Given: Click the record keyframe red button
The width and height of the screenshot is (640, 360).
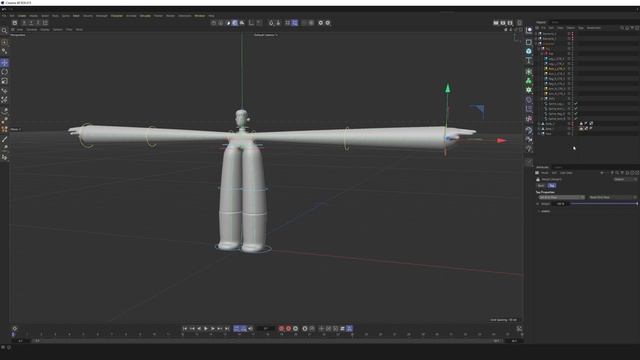Looking at the screenshot, I should [281, 329].
